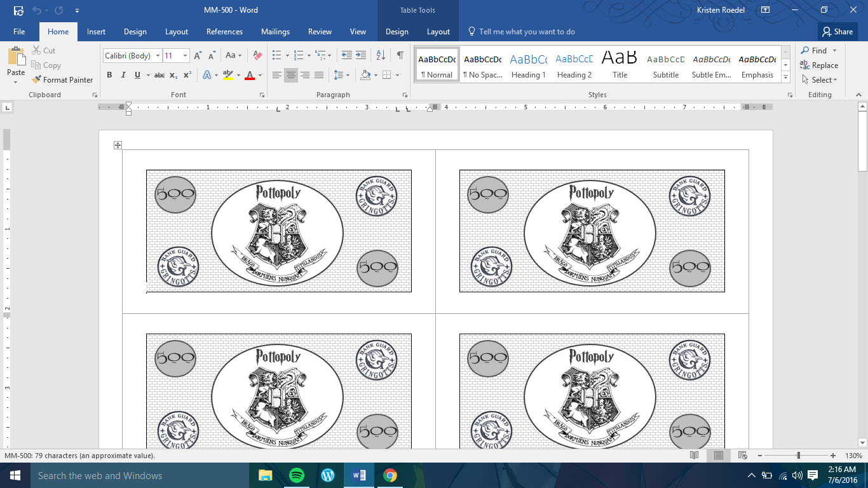Justify paragraph text
Viewport: 868px width, 488px height.
(x=319, y=75)
